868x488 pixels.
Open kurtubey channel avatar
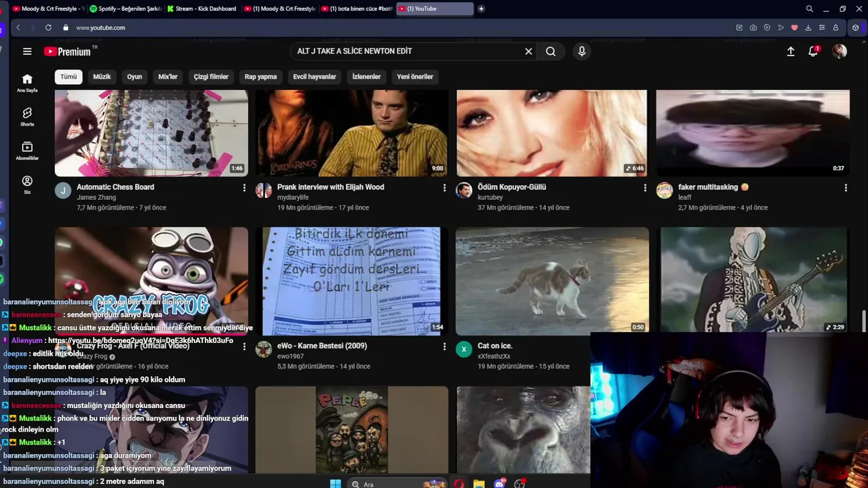464,190
